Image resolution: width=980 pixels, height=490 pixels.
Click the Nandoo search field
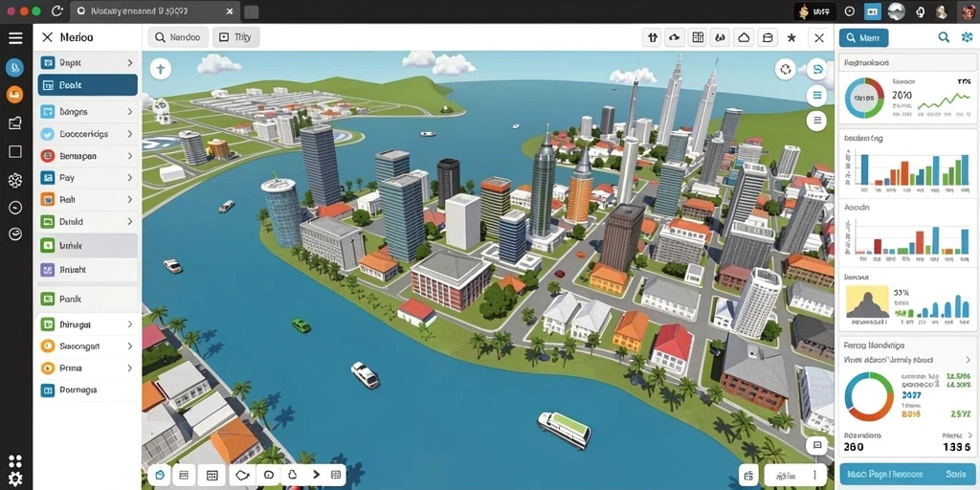[178, 37]
